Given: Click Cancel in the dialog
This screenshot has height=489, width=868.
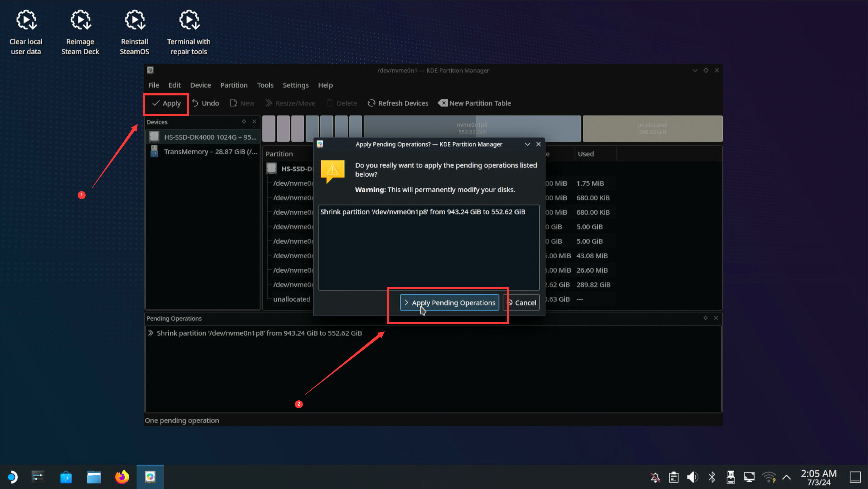Looking at the screenshot, I should (522, 303).
